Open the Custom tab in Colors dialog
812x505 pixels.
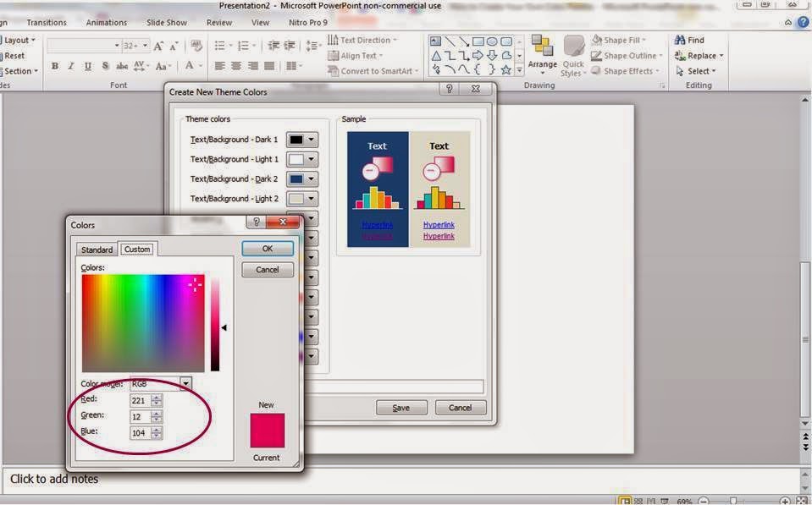click(x=136, y=249)
